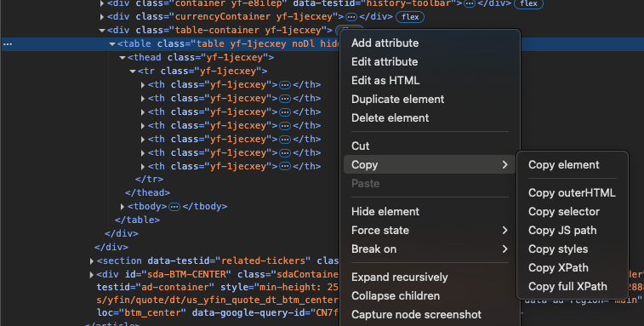Viewport: 644px width, 326px height.
Task: Collapse the thead element disclosure triangle
Action: pyautogui.click(x=123, y=58)
